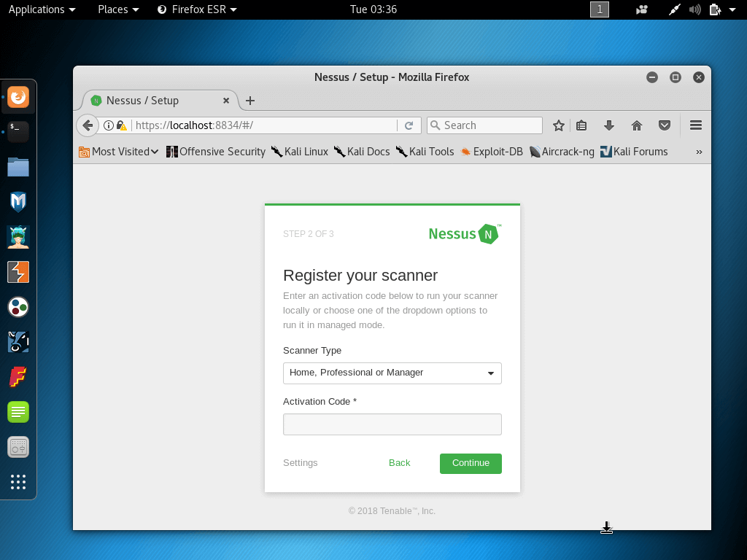The width and height of the screenshot is (747, 560).
Task: Open Kali Tools bookmark
Action: (425, 152)
